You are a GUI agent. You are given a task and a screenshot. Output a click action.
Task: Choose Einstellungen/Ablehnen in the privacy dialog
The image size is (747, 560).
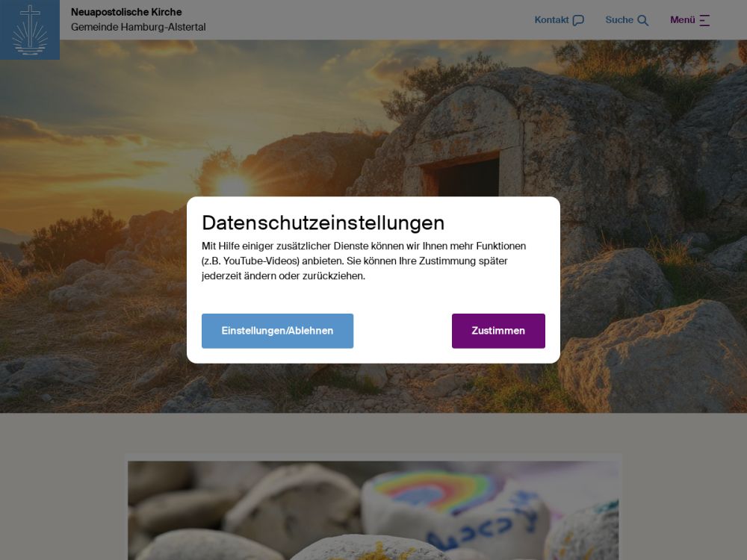[277, 331]
